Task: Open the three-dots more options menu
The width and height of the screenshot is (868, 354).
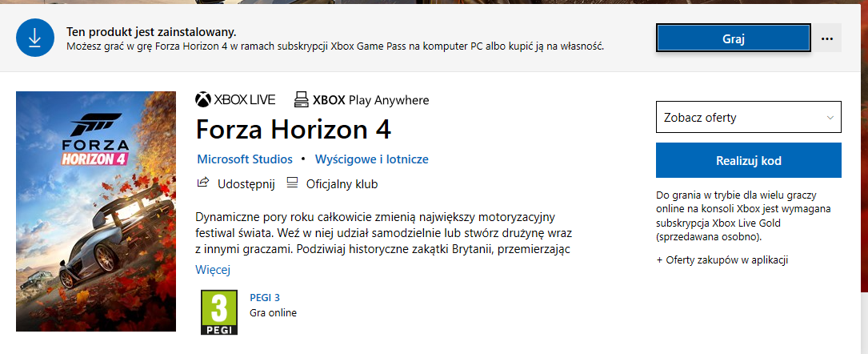Action: pyautogui.click(x=827, y=38)
